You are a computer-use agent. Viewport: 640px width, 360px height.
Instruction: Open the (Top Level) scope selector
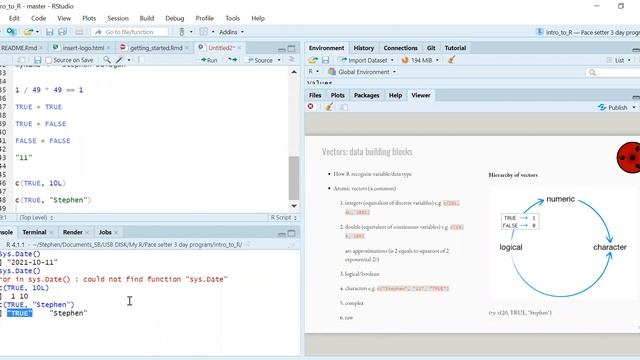click(x=37, y=218)
